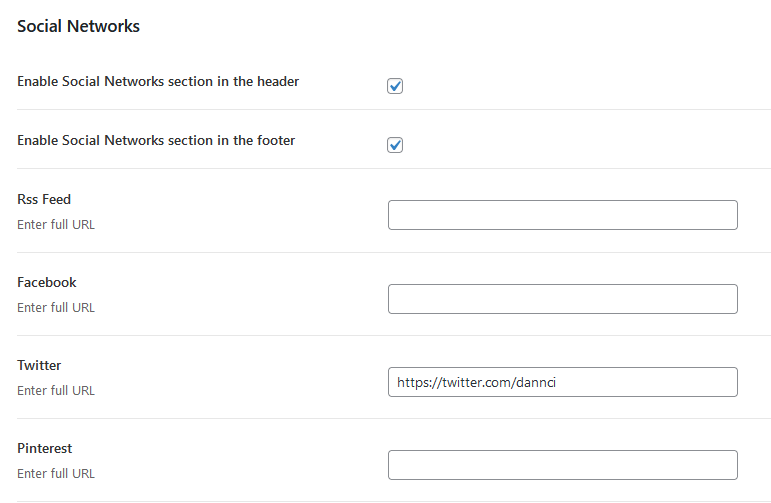The height and width of the screenshot is (503, 771).
Task: Click the 'Enable Social Networks section in the header' label
Action: tap(158, 81)
